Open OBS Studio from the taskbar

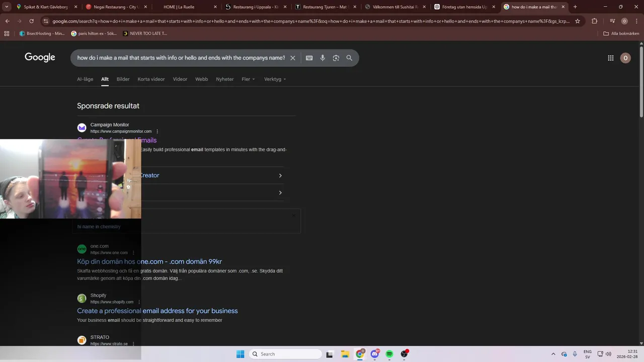pos(404,354)
